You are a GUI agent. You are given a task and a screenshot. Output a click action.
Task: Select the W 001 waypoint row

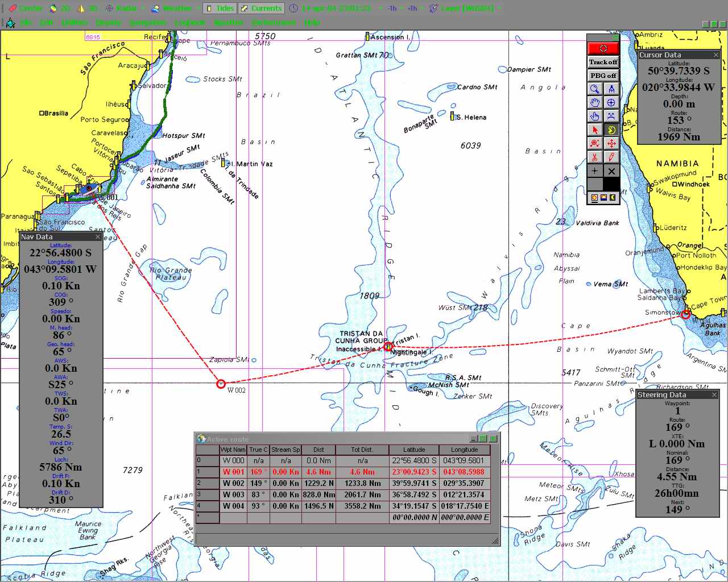[343, 472]
